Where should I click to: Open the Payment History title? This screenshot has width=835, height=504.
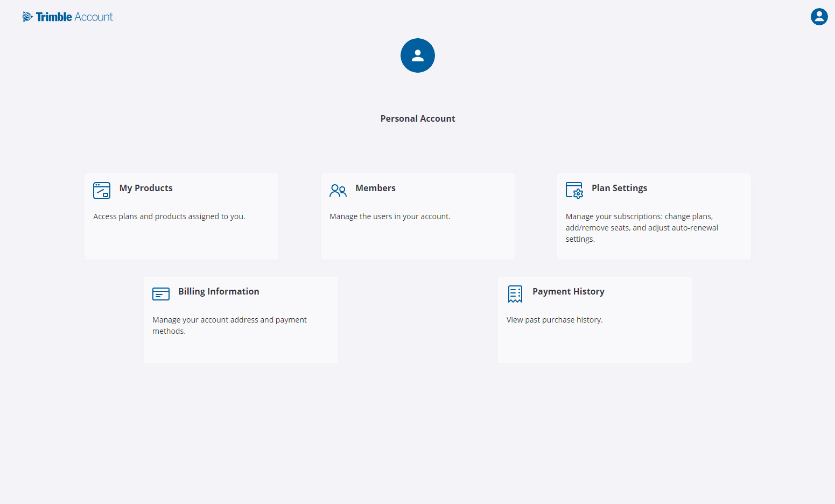coord(569,291)
